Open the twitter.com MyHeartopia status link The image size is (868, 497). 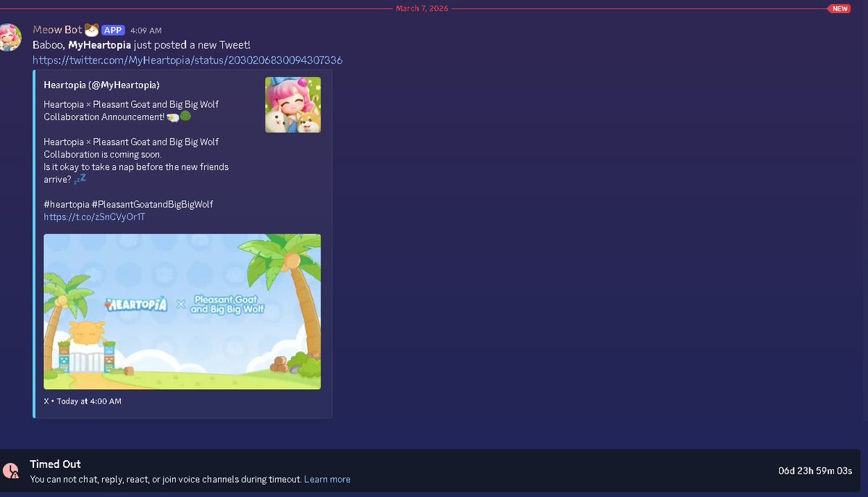click(x=187, y=60)
